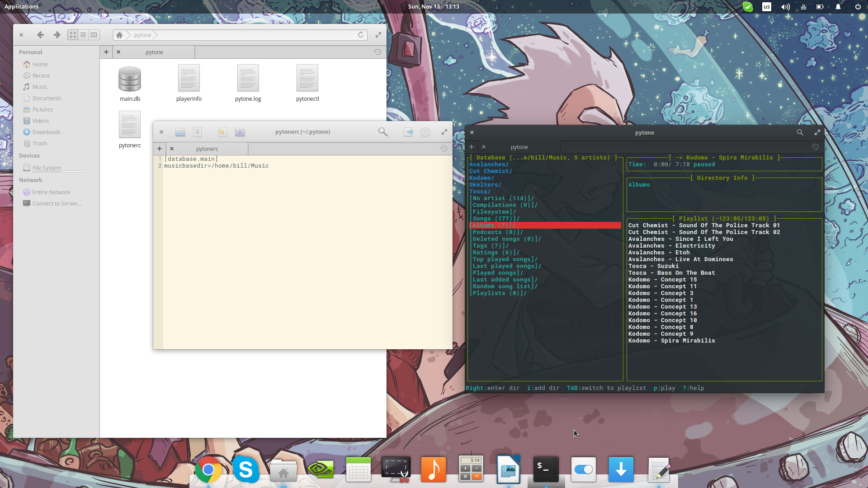Viewport: 868px width, 488px height.
Task: Switch file manager to icon grid view
Action: click(73, 35)
